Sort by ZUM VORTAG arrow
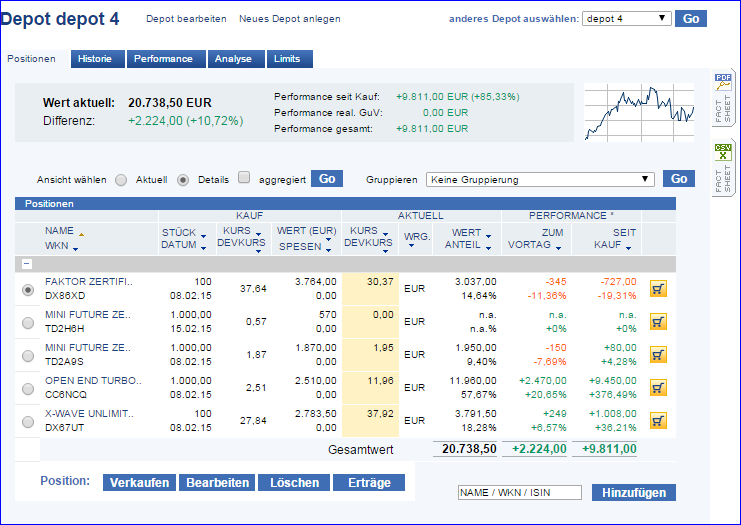Image resolution: width=741 pixels, height=525 pixels. [x=558, y=248]
